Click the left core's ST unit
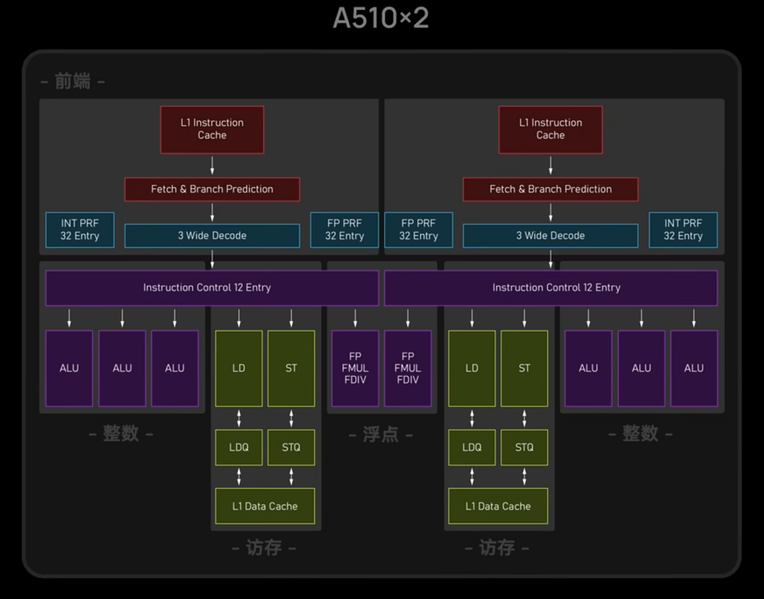This screenshot has height=599, width=764. point(291,368)
